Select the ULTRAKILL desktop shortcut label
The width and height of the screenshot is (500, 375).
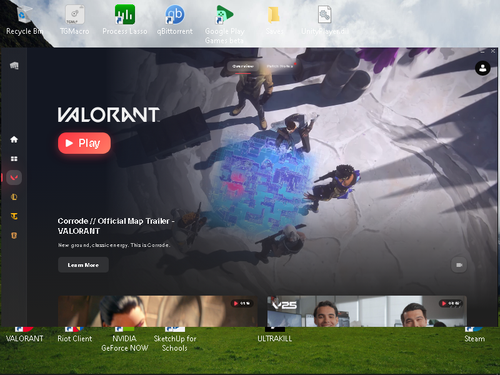click(x=275, y=338)
